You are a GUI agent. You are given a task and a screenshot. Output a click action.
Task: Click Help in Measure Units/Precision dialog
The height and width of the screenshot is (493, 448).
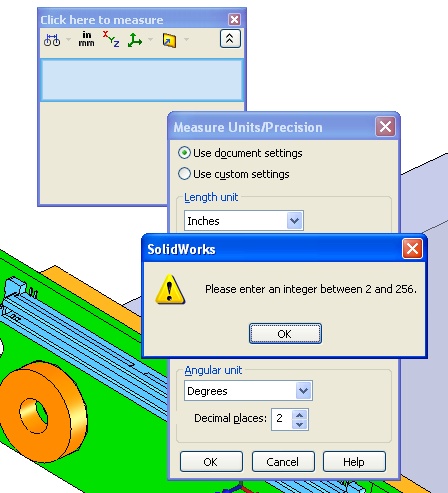click(x=354, y=462)
